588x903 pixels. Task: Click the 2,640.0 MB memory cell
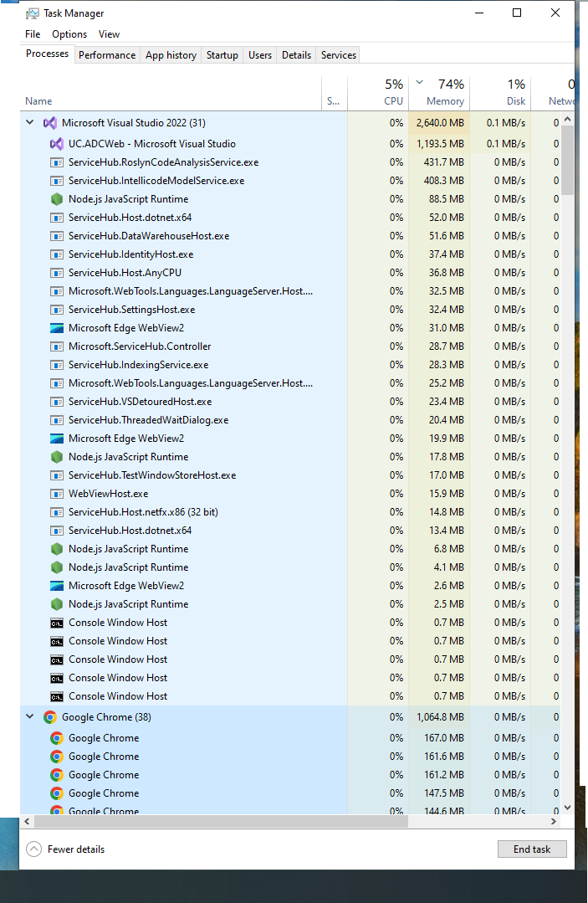pyautogui.click(x=440, y=123)
